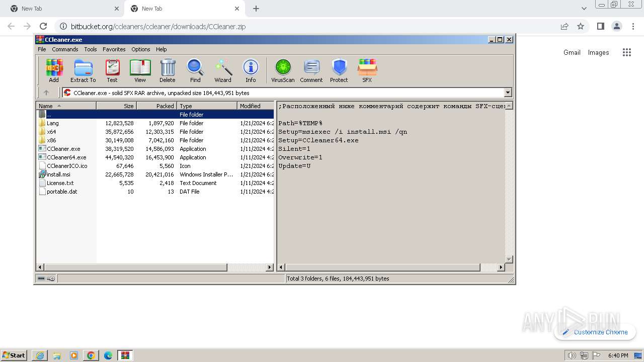Image resolution: width=644 pixels, height=362 pixels.
Task: Bookmark this page star icon
Action: [581, 26]
